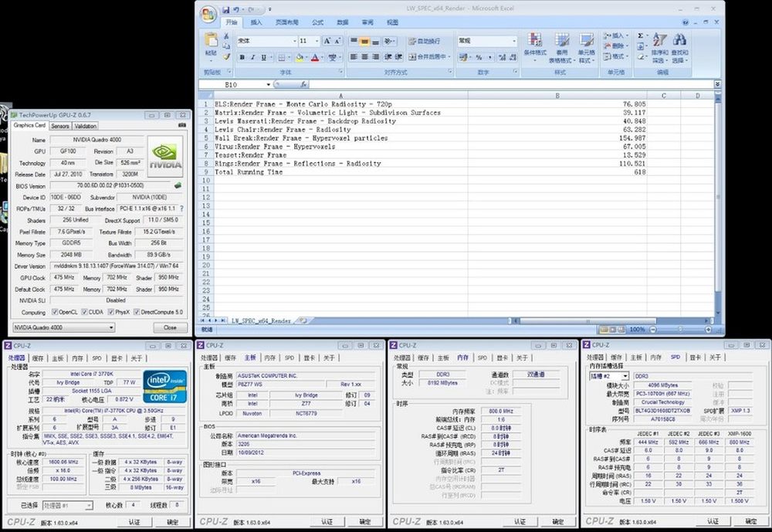This screenshot has width=772, height=532.
Task: Open the SPD slot 插槽 #2 dropdown
Action: (x=609, y=376)
